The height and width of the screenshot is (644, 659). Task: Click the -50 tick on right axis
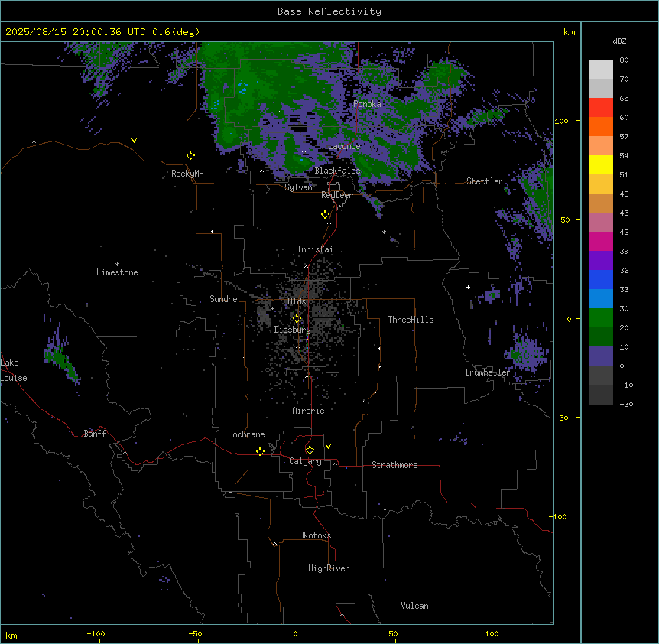click(x=561, y=418)
